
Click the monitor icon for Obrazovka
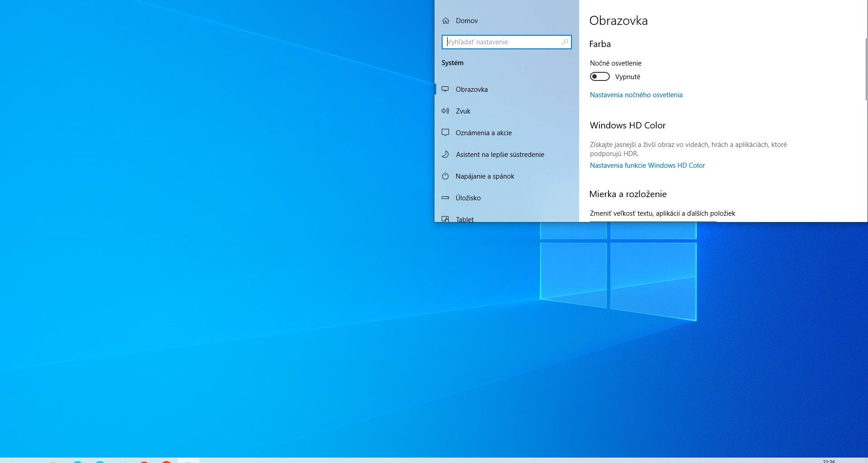click(445, 89)
